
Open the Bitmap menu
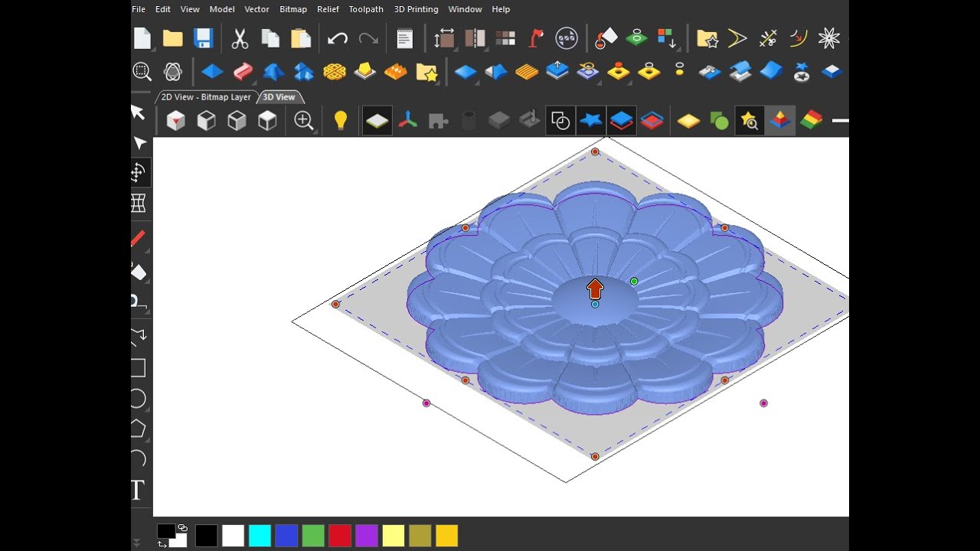293,9
